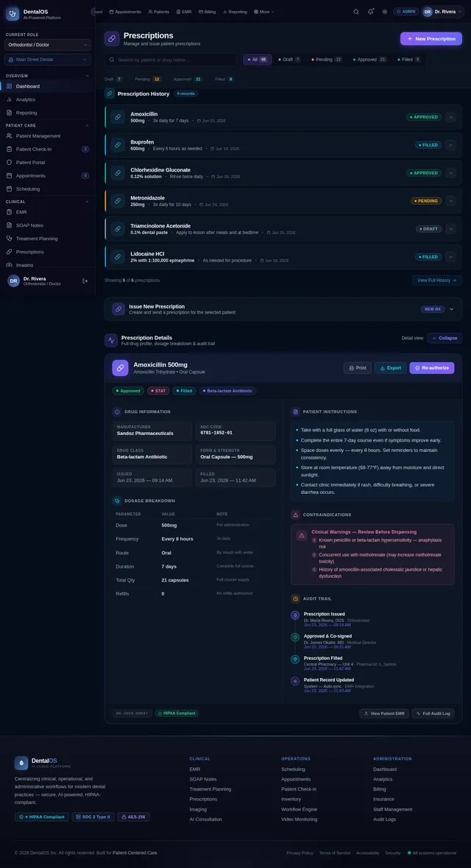The image size is (471, 868).
Task: Click the Re-authorize button
Action: [x=432, y=367]
